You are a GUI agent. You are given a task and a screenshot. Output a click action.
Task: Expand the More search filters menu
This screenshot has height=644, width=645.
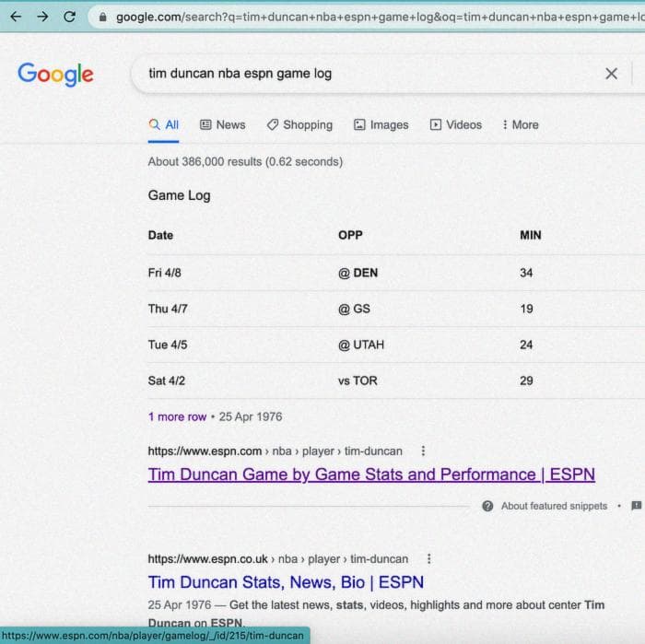520,124
